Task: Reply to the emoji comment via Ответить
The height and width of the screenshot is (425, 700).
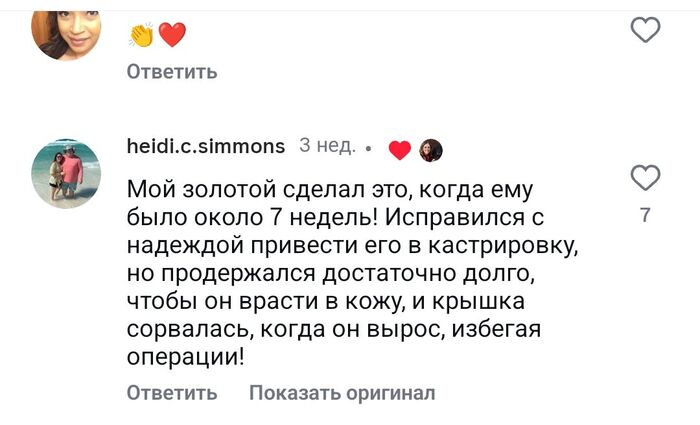Action: [x=171, y=72]
